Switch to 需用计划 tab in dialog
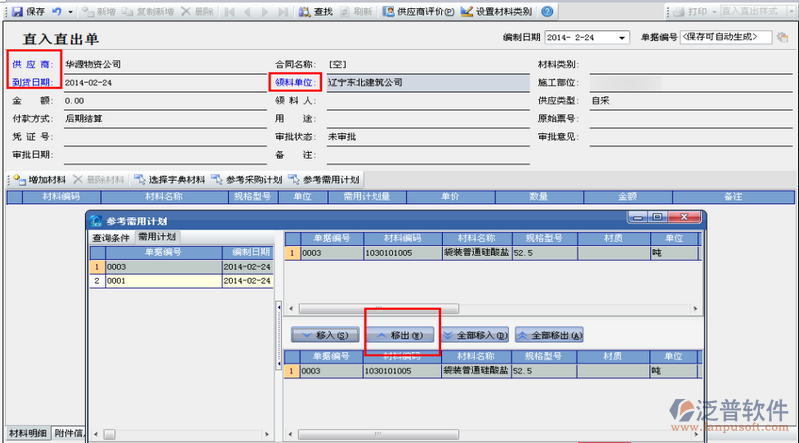The image size is (799, 443). (157, 237)
